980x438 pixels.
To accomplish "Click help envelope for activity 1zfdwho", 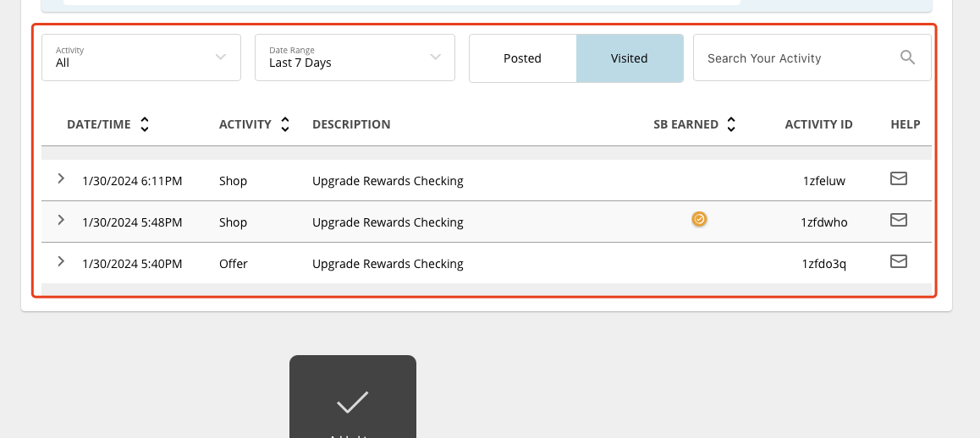I will 899,220.
